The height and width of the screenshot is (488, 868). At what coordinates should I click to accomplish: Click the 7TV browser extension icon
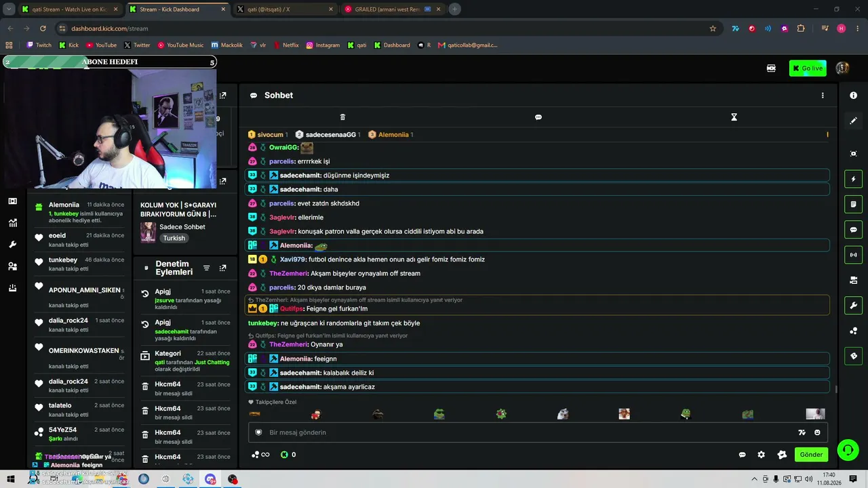click(x=735, y=28)
